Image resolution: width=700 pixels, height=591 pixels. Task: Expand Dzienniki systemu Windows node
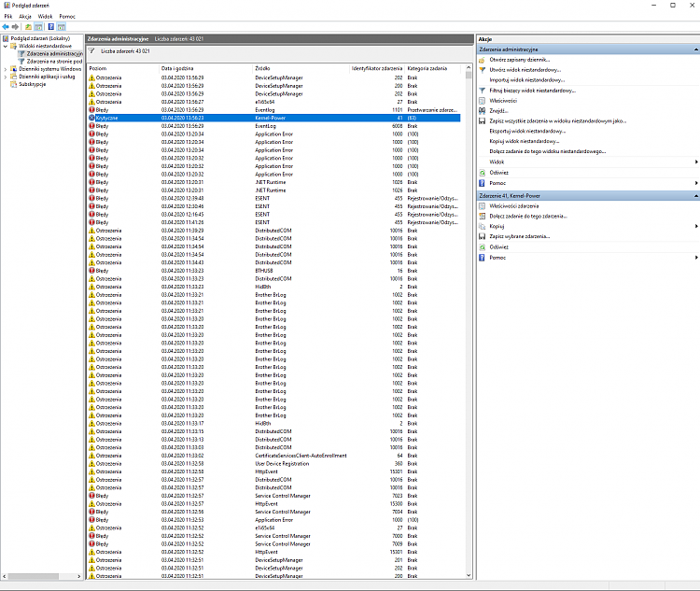pos(6,69)
